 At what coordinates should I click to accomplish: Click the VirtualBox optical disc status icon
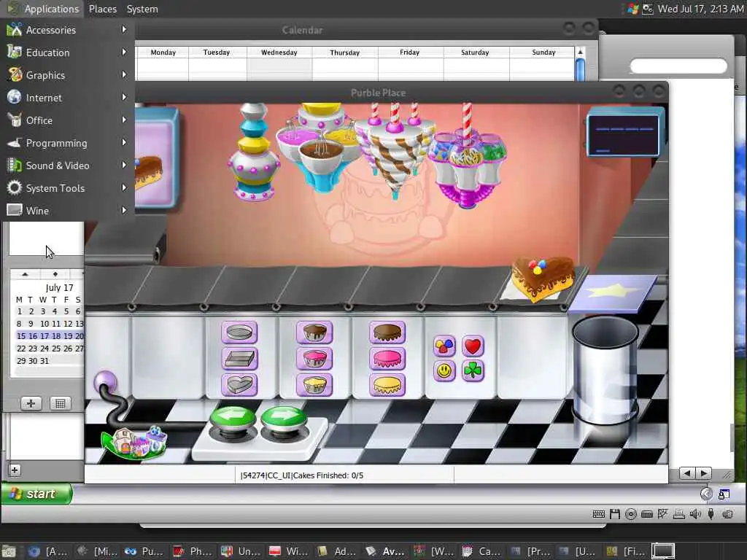click(x=631, y=514)
